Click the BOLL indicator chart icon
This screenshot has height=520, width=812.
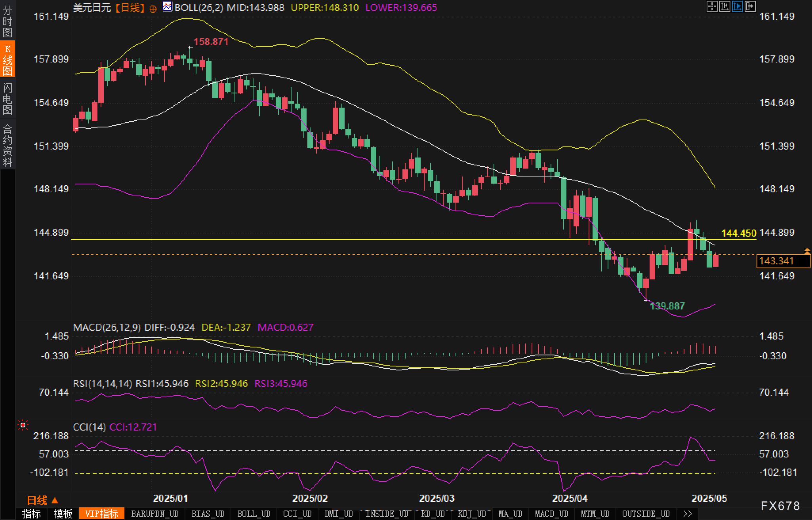(x=168, y=7)
